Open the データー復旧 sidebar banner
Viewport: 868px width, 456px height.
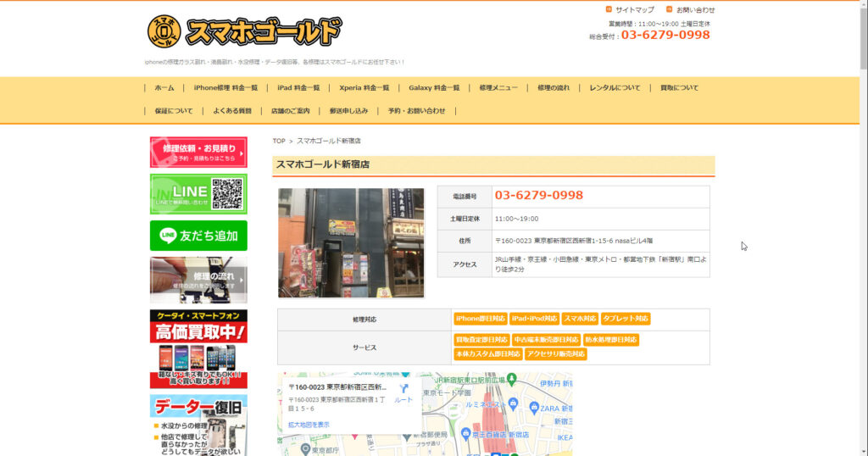pyautogui.click(x=198, y=425)
